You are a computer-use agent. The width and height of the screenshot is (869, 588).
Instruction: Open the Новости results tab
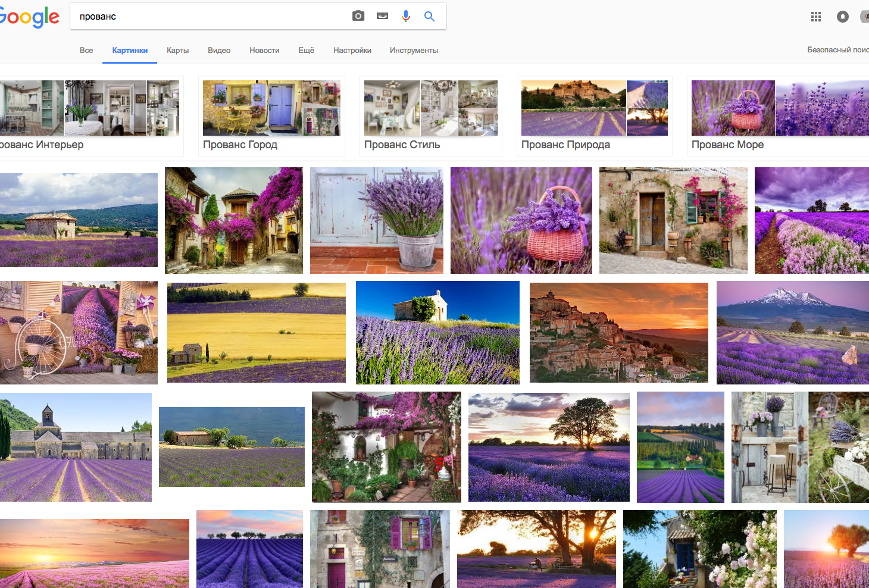[264, 51]
